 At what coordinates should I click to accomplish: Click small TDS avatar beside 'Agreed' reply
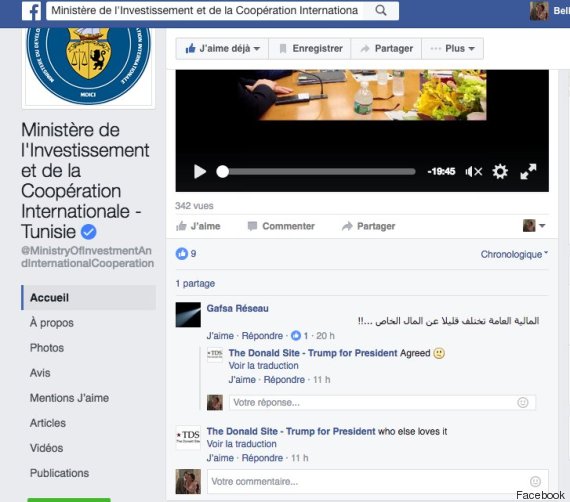[x=215, y=354]
